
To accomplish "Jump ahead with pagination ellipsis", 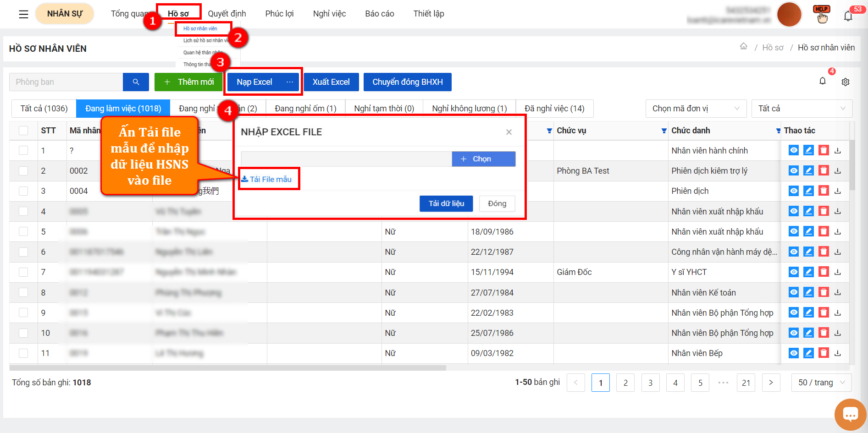I will [x=723, y=383].
